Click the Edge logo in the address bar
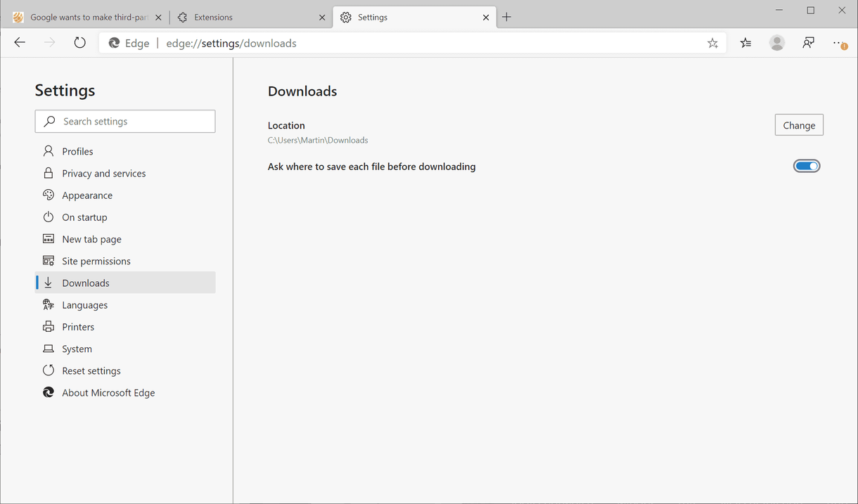 (114, 43)
